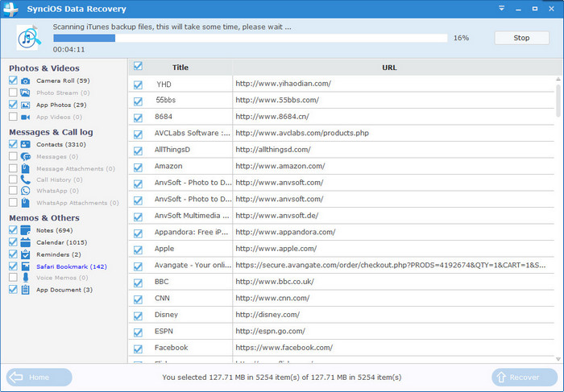This screenshot has width=564, height=392.
Task: Open the App Document (3) category
Action: [x=64, y=290]
